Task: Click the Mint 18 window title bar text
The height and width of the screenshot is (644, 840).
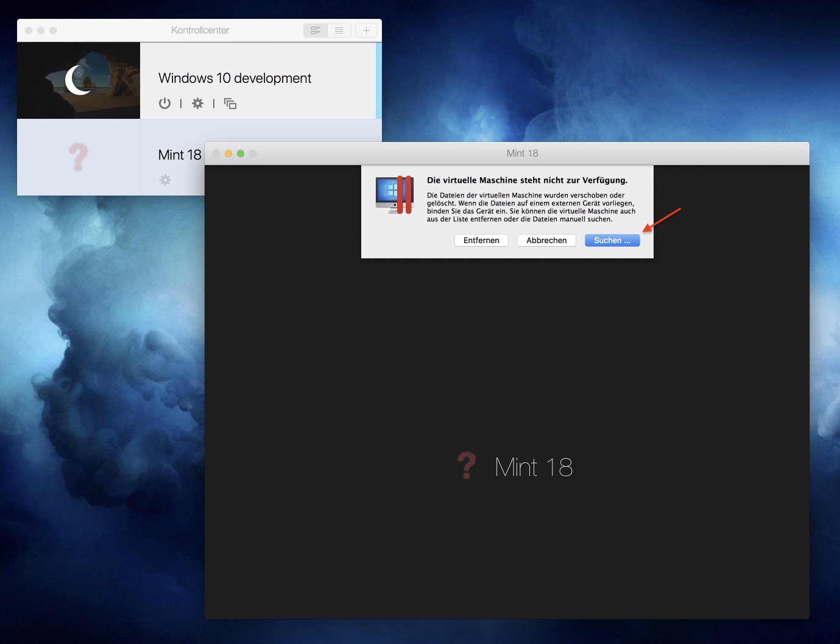Action: (x=522, y=154)
